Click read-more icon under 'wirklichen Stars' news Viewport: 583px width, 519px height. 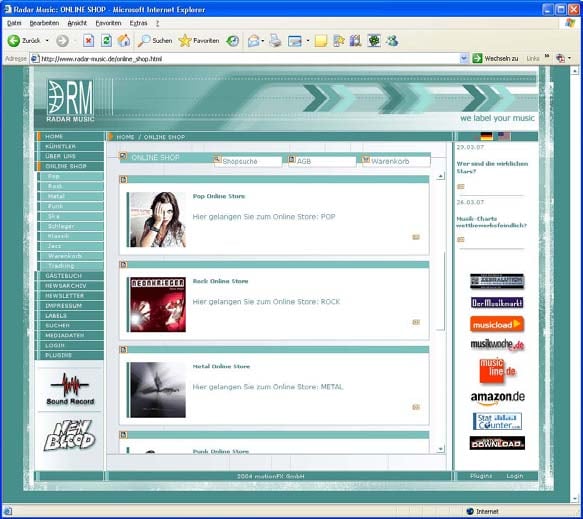(x=461, y=186)
